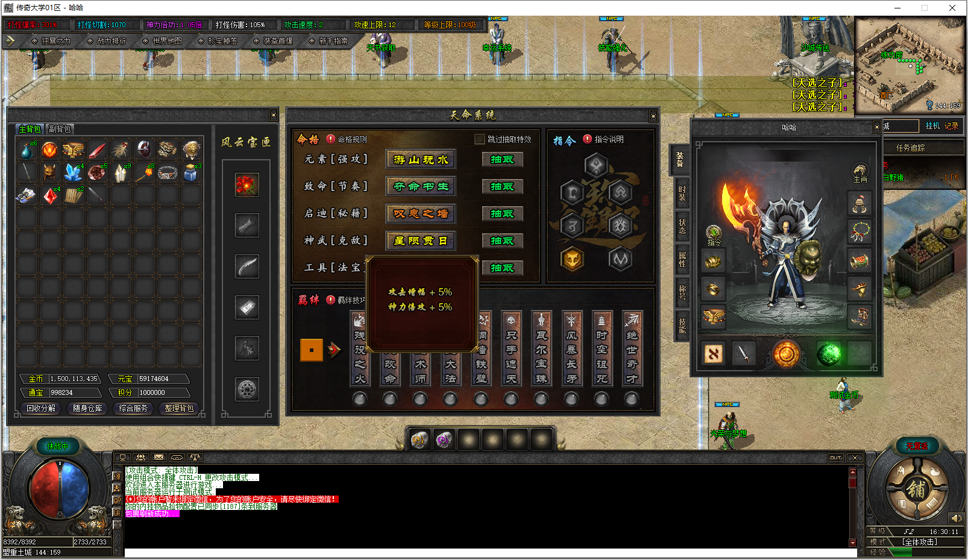Click the red rose item in 风云宝匣
968x560 pixels.
pyautogui.click(x=247, y=185)
